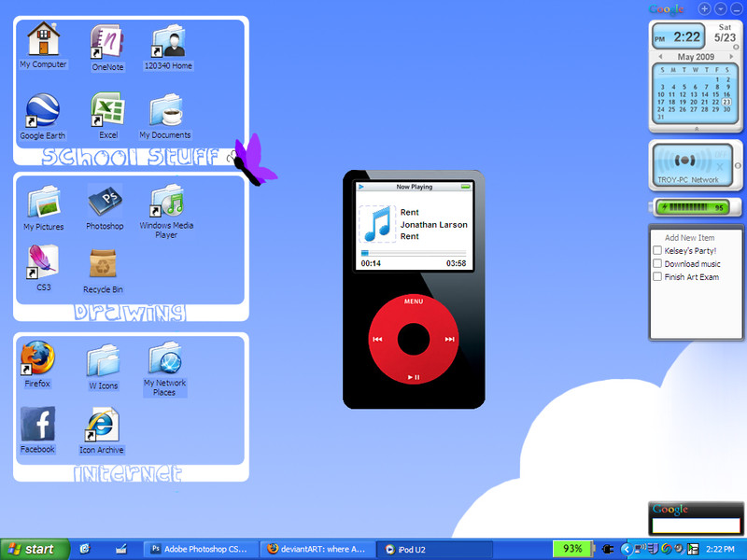This screenshot has height=560, width=747.
Task: Skip to previous track on iPod wheel
Action: pos(377,339)
